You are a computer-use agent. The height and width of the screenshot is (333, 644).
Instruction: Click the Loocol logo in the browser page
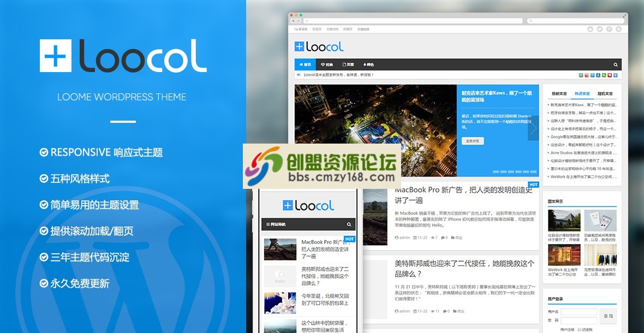[x=319, y=46]
